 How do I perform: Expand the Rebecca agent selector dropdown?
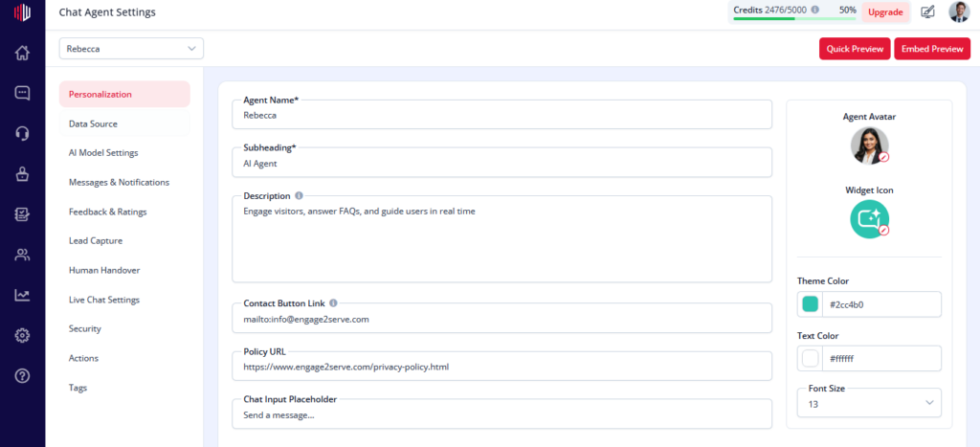131,49
